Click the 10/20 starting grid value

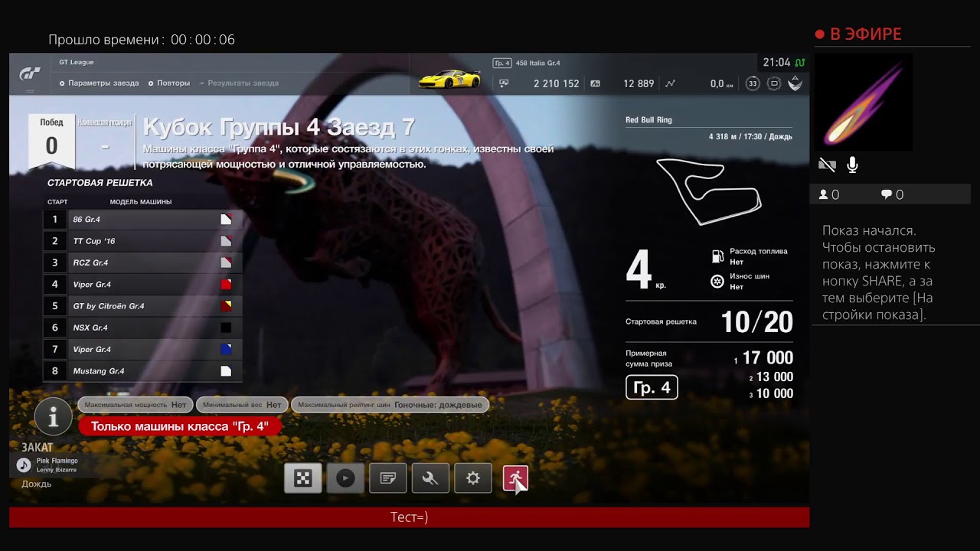pos(756,322)
